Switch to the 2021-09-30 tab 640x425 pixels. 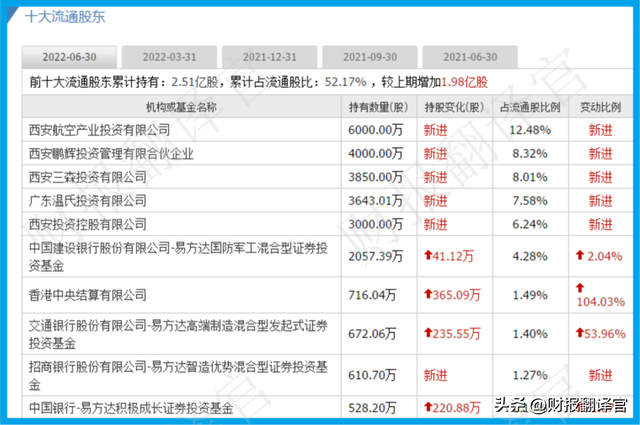[x=370, y=57]
